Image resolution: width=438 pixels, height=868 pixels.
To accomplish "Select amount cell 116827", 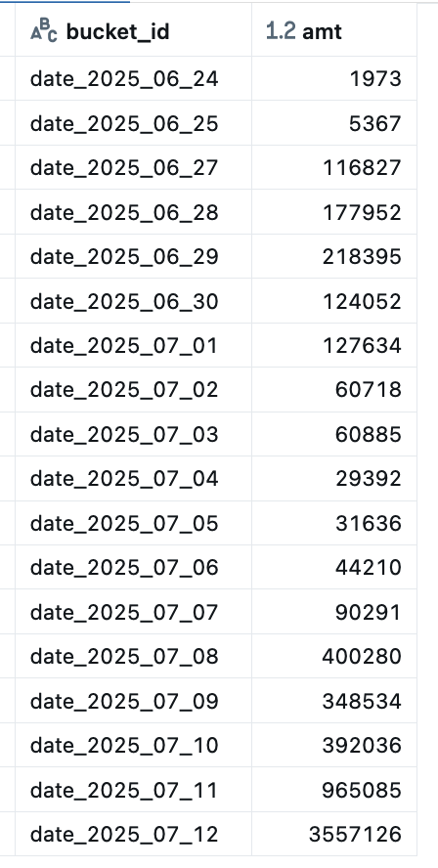I will tap(334, 168).
